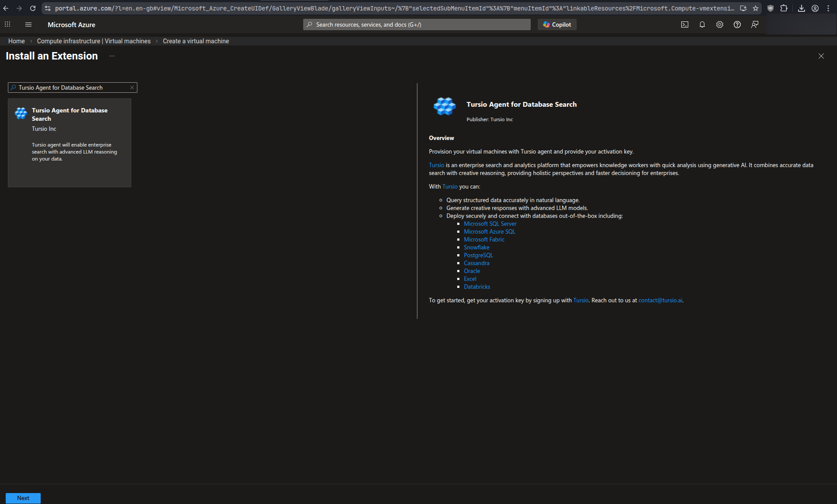Open the browser profile account menu

815,8
